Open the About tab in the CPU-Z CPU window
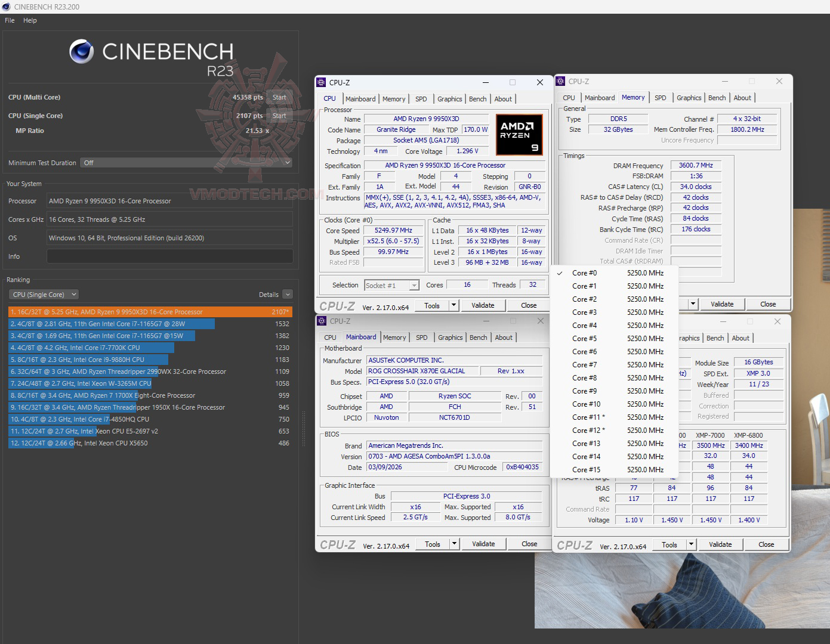 coord(503,99)
